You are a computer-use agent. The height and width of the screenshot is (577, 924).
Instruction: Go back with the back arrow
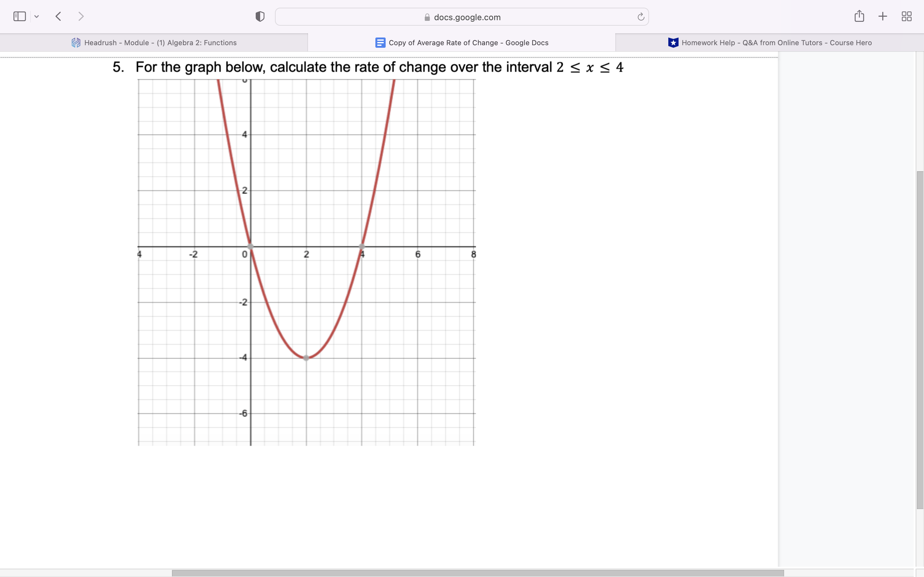[58, 16]
